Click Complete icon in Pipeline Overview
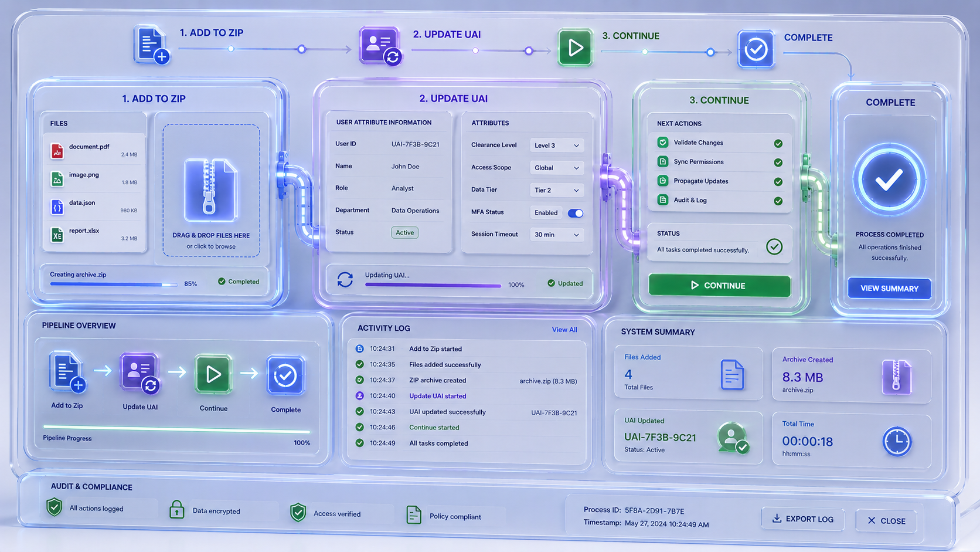This screenshot has width=980, height=552. coord(285,375)
